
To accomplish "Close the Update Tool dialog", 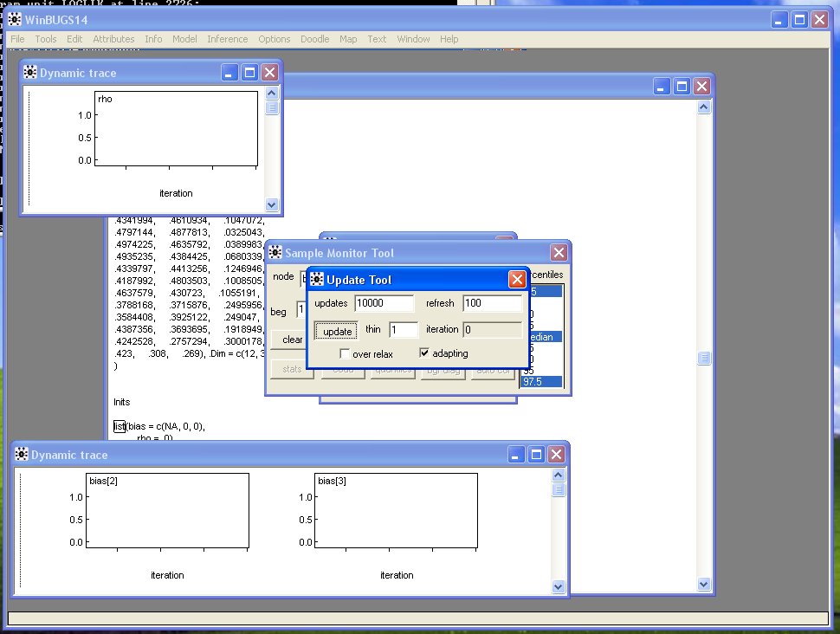I will point(516,280).
